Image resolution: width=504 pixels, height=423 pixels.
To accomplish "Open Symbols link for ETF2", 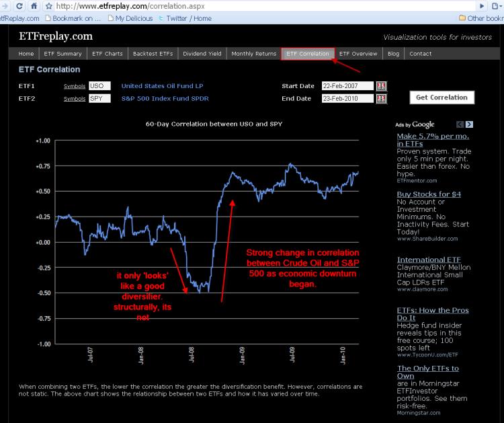I will click(x=75, y=99).
